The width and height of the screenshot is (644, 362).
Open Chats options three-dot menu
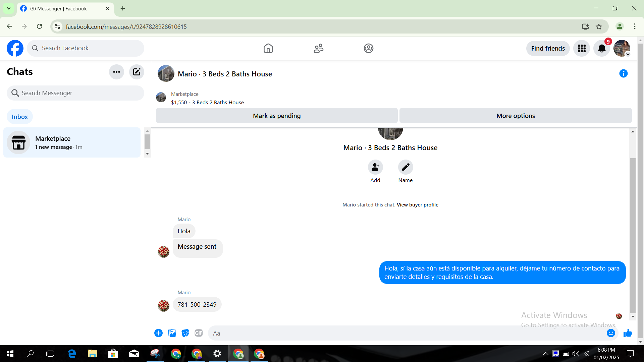coord(116,72)
